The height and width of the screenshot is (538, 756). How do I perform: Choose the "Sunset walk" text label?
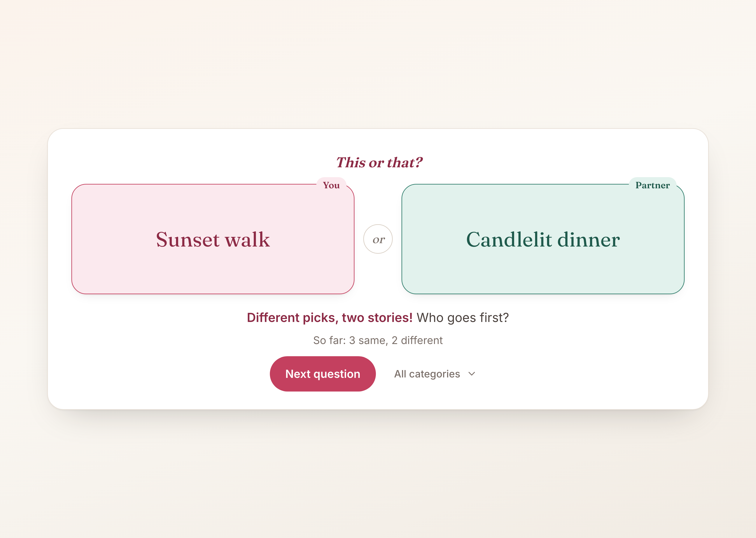pyautogui.click(x=213, y=239)
